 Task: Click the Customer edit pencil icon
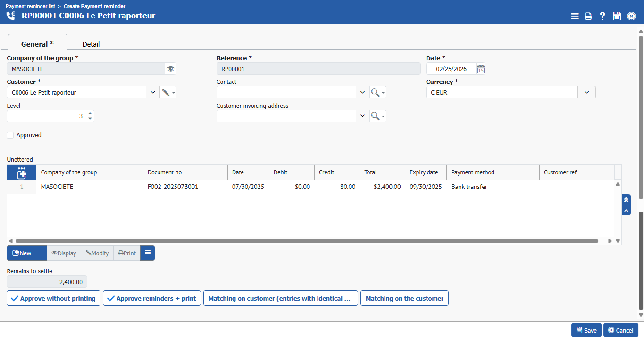(166, 92)
